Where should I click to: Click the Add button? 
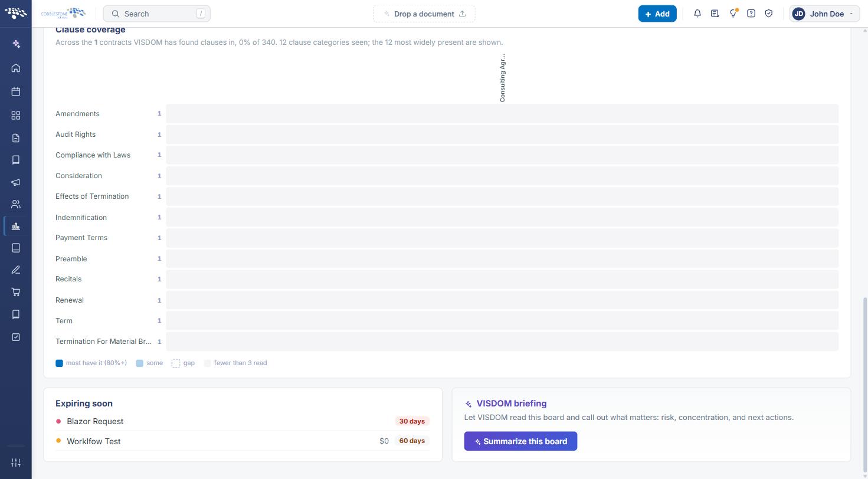click(657, 14)
